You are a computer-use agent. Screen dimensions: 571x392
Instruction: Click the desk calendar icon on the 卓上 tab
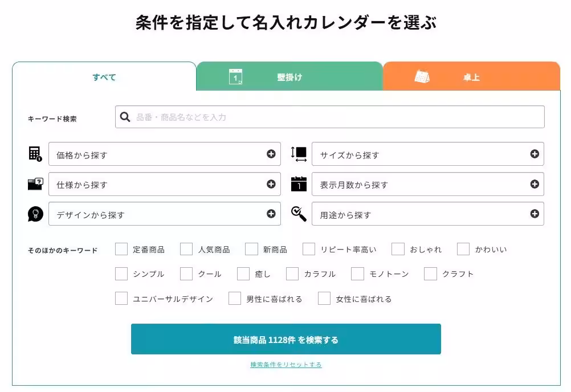pyautogui.click(x=423, y=76)
